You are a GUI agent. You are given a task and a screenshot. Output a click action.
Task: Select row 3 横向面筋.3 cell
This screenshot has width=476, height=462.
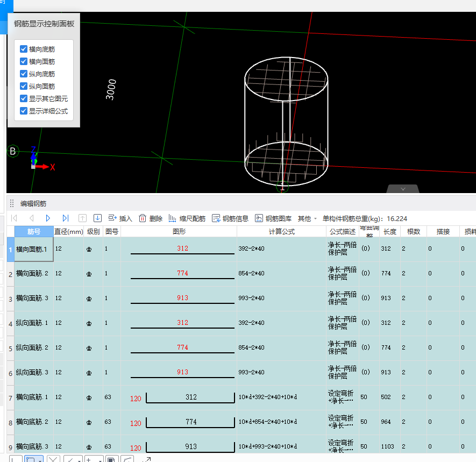tap(34, 298)
